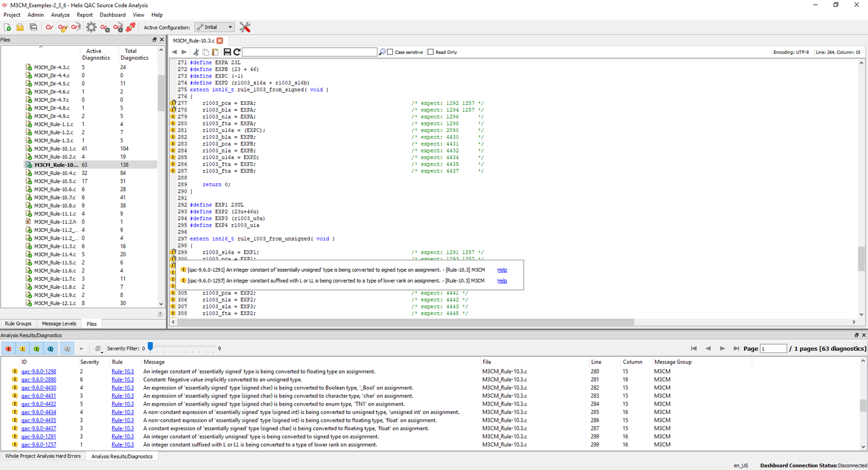868x470 pixels.
Task: Open the Analyze menu
Action: (60, 14)
